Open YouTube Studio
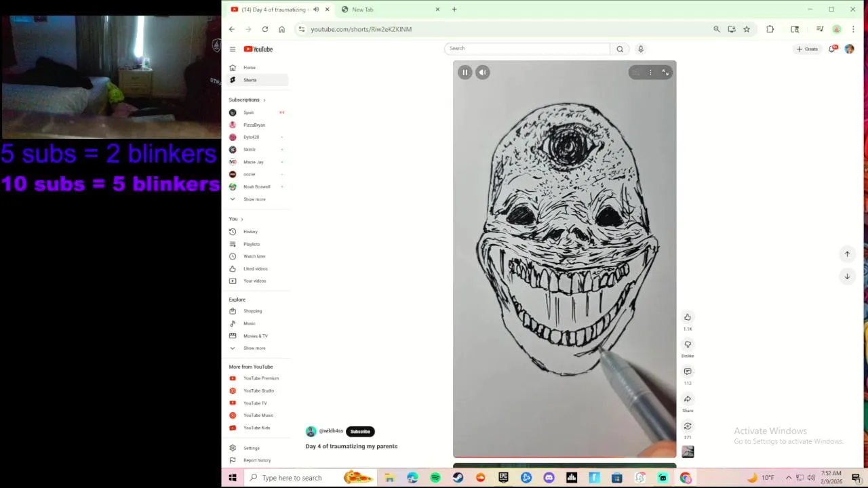The height and width of the screenshot is (488, 868). pos(258,390)
